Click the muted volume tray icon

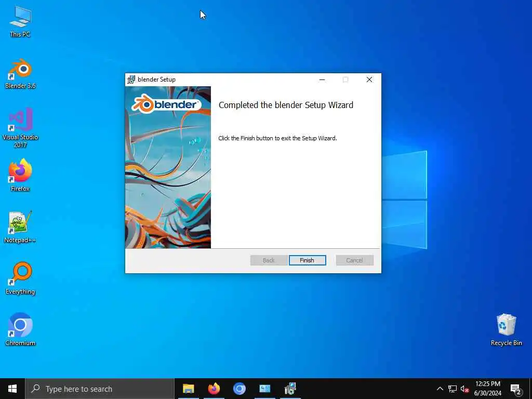[x=464, y=389]
